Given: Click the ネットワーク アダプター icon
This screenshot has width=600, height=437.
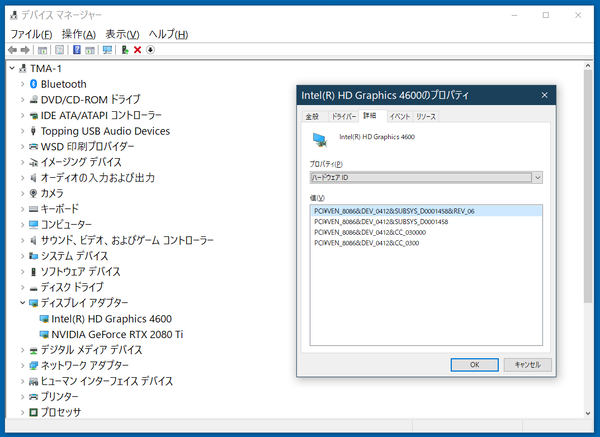Looking at the screenshot, I should tap(33, 365).
